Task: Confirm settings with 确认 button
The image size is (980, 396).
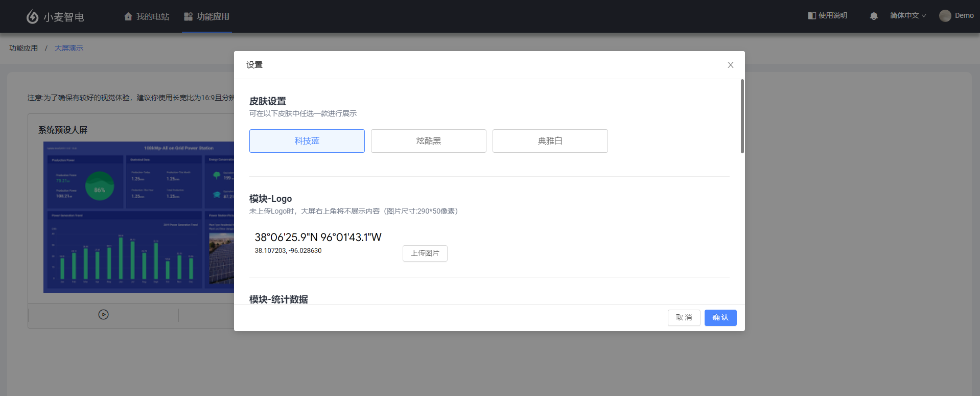Action: tap(720, 318)
